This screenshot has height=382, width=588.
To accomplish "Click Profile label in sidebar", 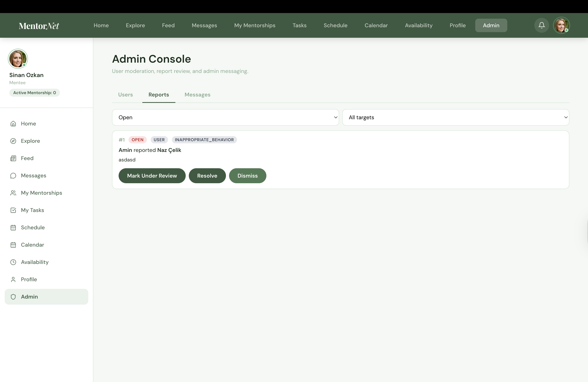I will (x=29, y=279).
